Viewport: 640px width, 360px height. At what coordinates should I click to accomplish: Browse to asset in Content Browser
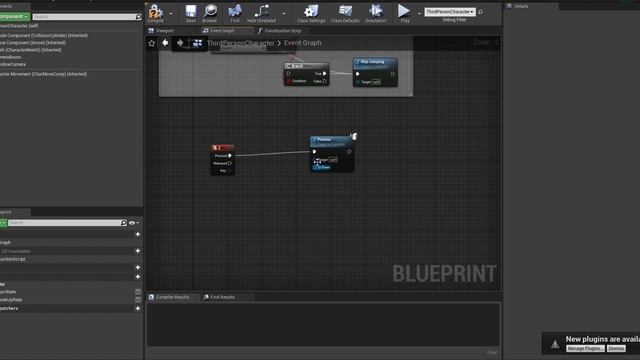click(x=210, y=13)
